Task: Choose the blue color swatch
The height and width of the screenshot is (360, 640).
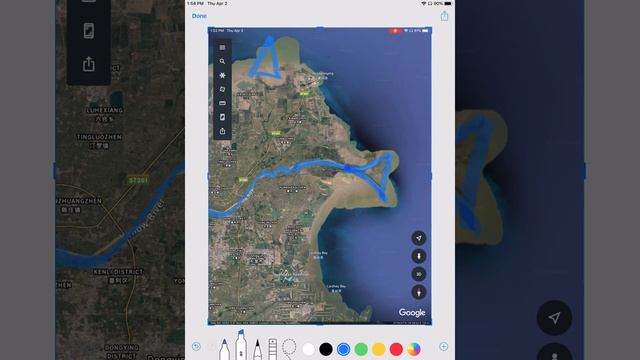Action: click(x=344, y=349)
